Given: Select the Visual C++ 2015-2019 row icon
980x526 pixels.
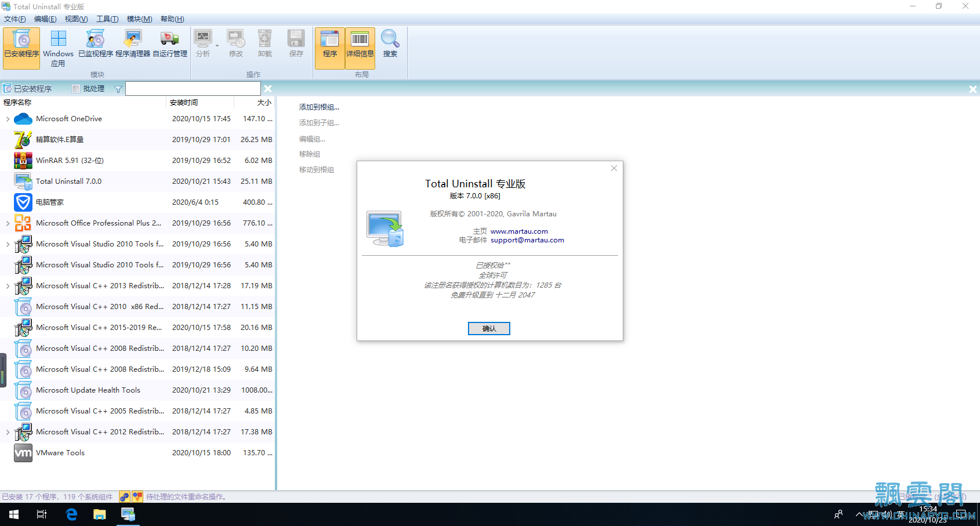Looking at the screenshot, I should point(23,328).
